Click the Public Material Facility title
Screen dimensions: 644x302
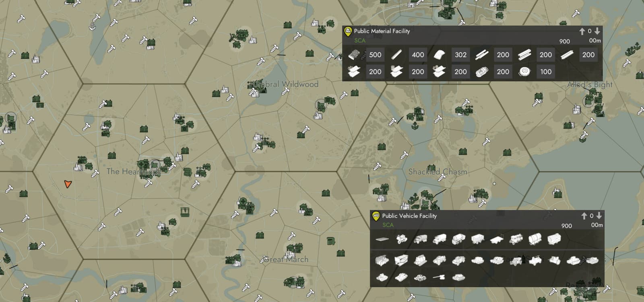click(x=382, y=31)
